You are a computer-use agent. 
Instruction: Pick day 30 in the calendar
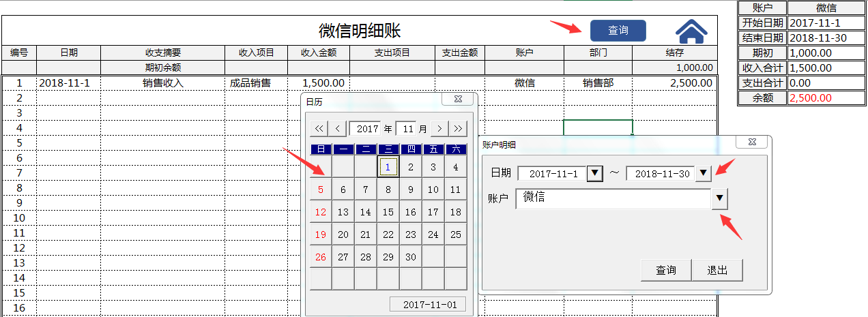pos(411,257)
